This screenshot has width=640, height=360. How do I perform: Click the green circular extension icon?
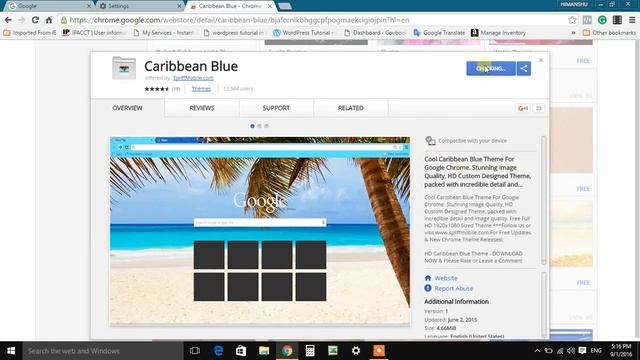tap(602, 20)
